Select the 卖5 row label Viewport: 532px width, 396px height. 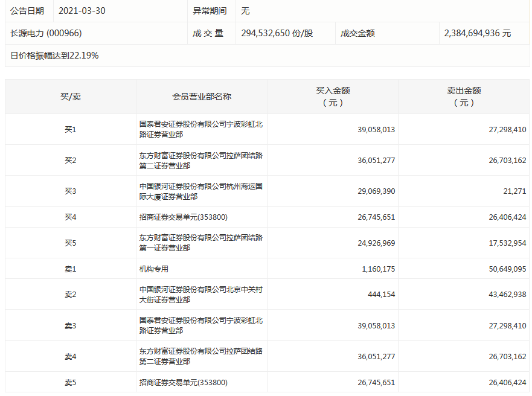pos(71,382)
